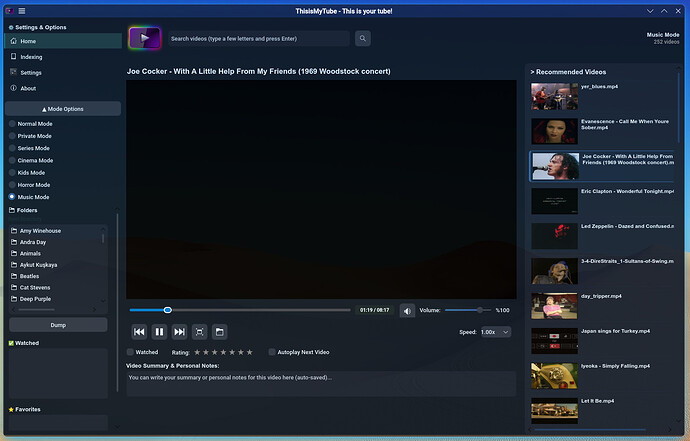Select Kids Mode radio button
The image size is (690, 441).
pos(12,173)
